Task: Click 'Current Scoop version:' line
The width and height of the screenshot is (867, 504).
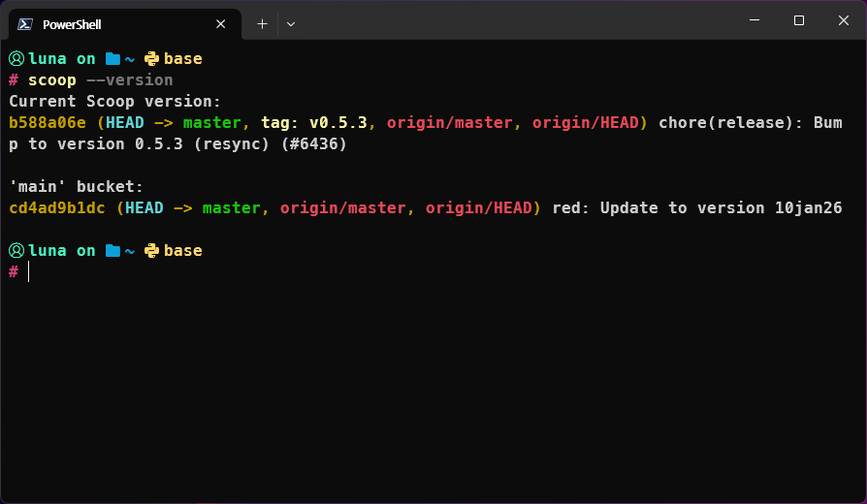Action: click(115, 102)
